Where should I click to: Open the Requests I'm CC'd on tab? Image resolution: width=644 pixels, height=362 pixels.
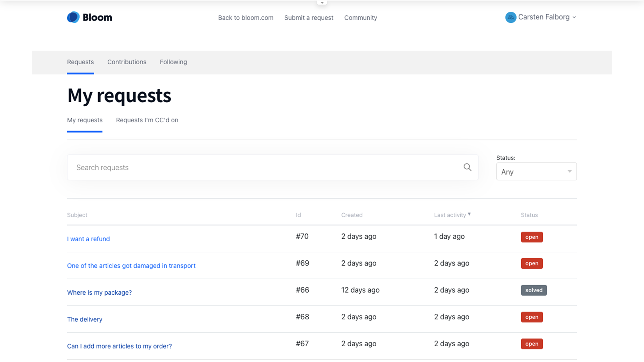[147, 120]
